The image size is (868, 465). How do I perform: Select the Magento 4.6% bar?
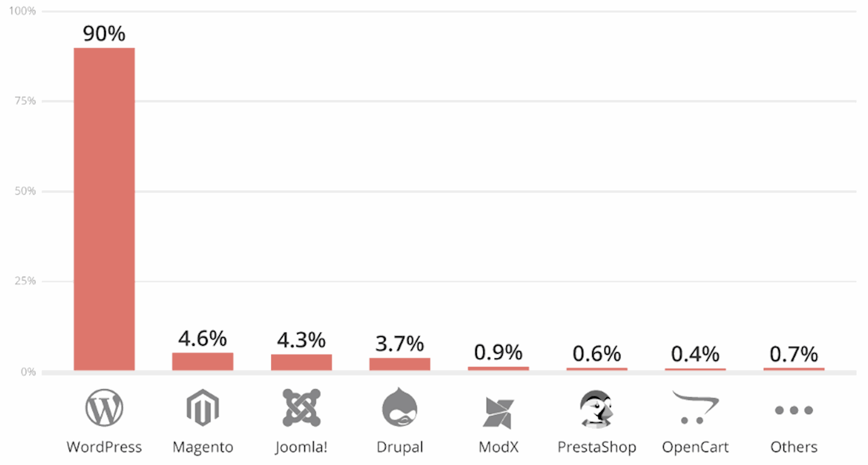click(203, 362)
